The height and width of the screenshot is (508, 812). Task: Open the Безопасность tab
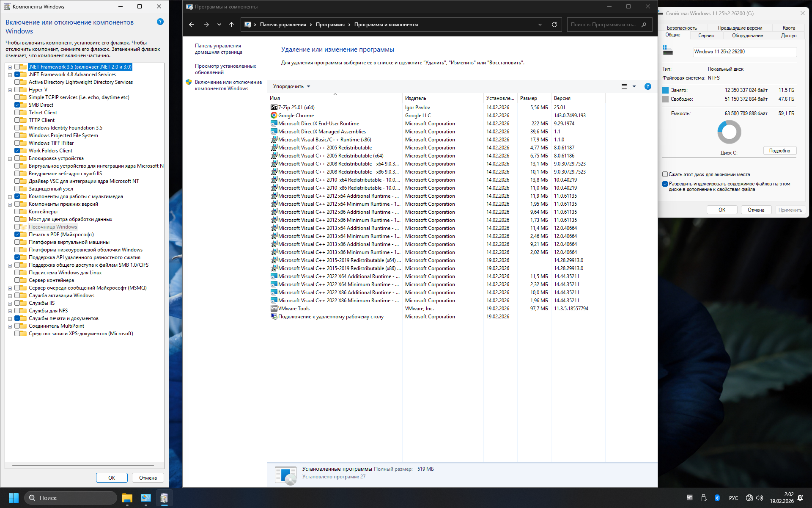pyautogui.click(x=682, y=28)
